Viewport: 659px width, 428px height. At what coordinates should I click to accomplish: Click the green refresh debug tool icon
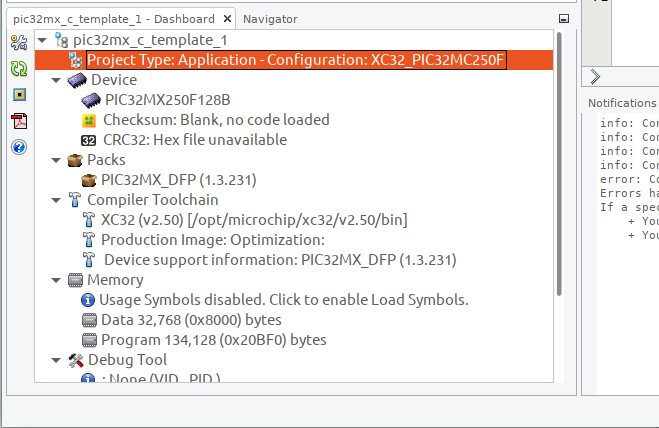tap(19, 69)
